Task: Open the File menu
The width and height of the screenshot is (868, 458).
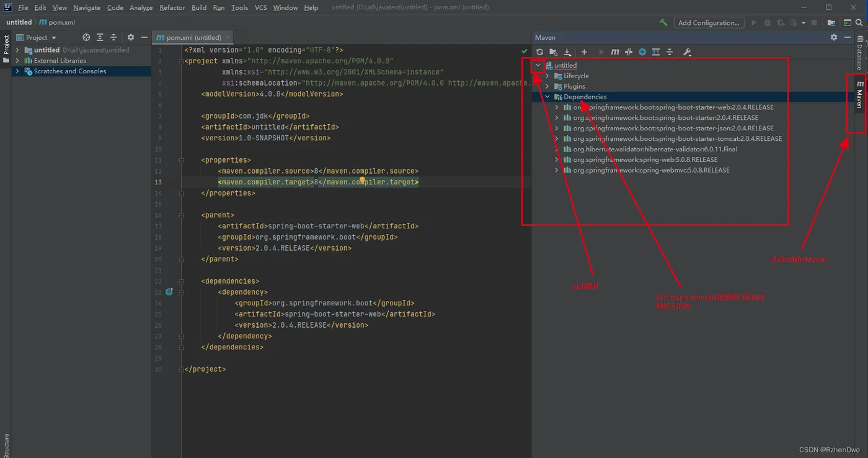Action: point(23,7)
